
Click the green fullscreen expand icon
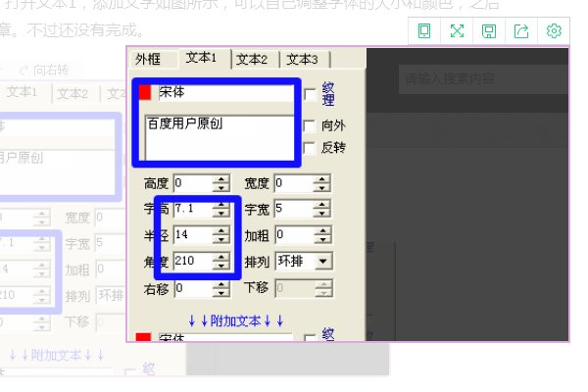coord(457,30)
